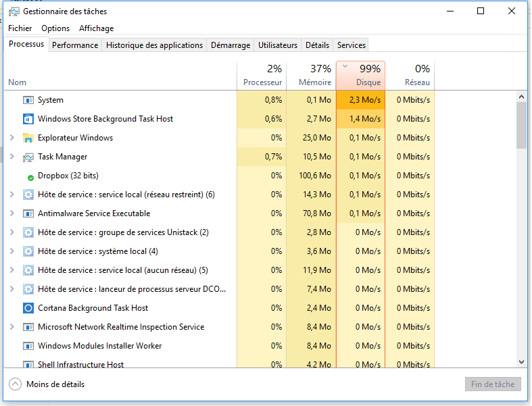Image resolution: width=532 pixels, height=406 pixels.
Task: Click the Windows Store Background Task Host icon
Action: (28, 119)
